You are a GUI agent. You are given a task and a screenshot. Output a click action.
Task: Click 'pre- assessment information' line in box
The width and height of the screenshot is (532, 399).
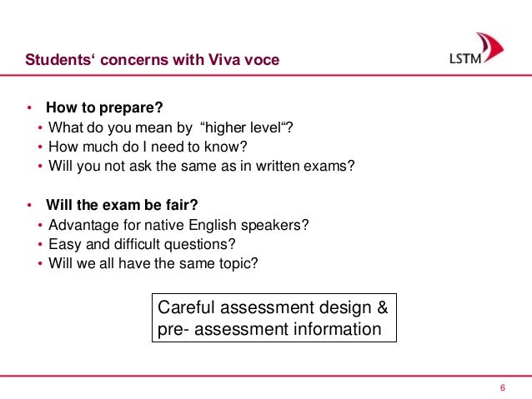pyautogui.click(x=269, y=328)
